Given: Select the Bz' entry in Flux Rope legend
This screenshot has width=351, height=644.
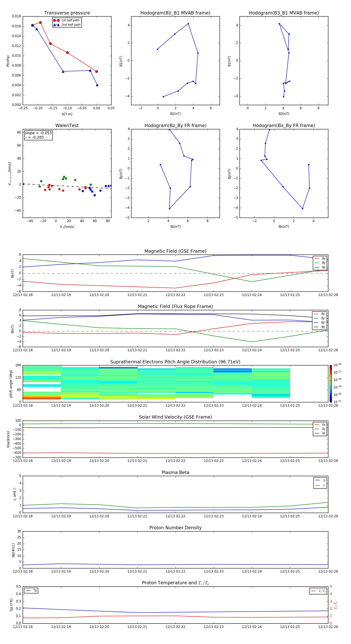Looking at the screenshot, I should 320,323.
